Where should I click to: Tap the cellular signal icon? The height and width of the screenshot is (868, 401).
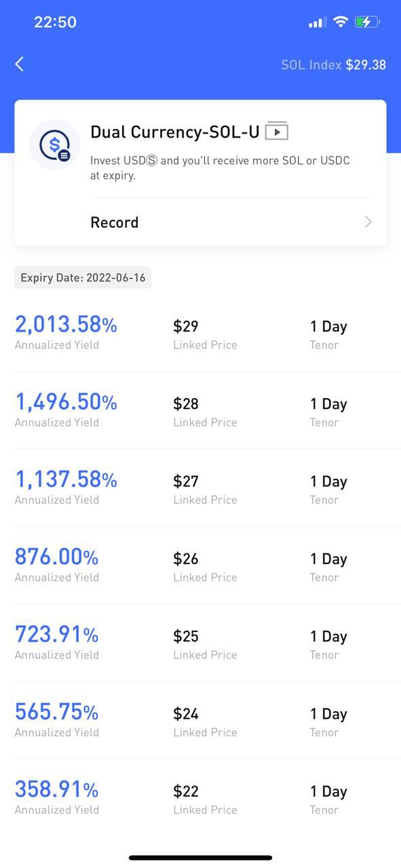pyautogui.click(x=317, y=22)
